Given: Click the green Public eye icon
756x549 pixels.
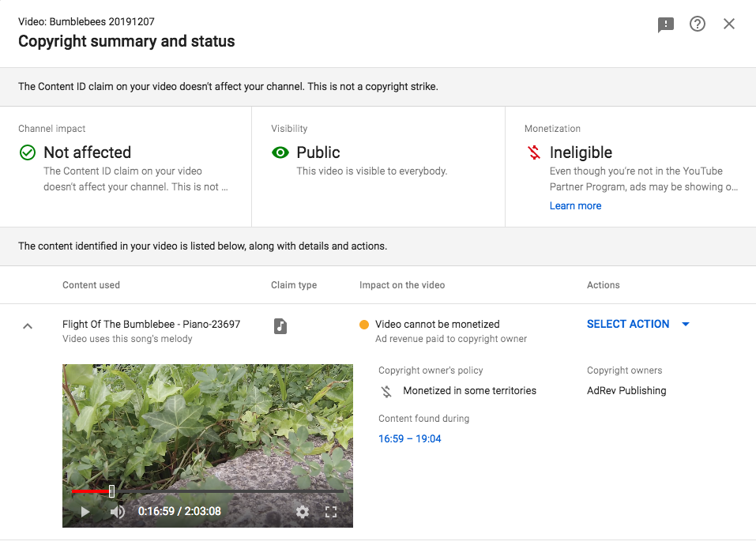Looking at the screenshot, I should pyautogui.click(x=280, y=152).
